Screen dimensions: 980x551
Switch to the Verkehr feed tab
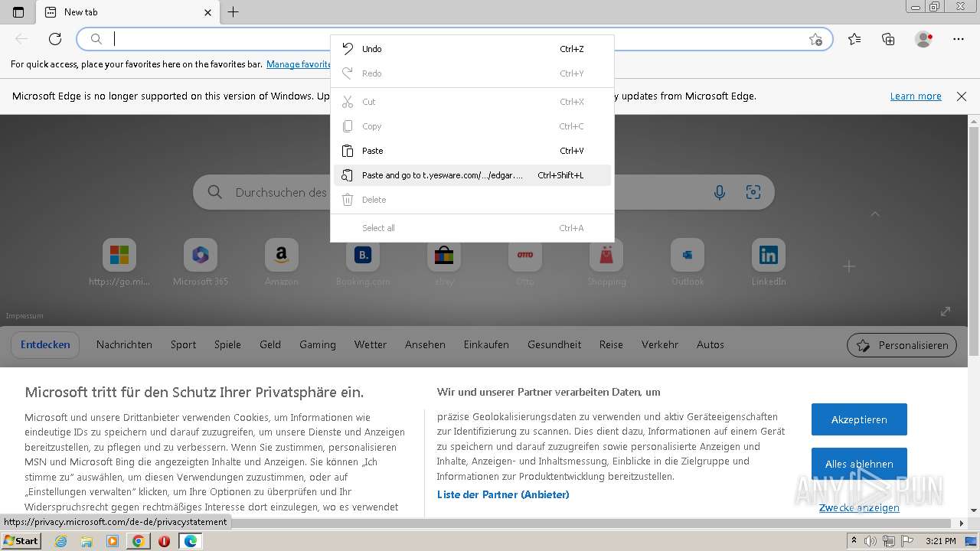coord(660,344)
